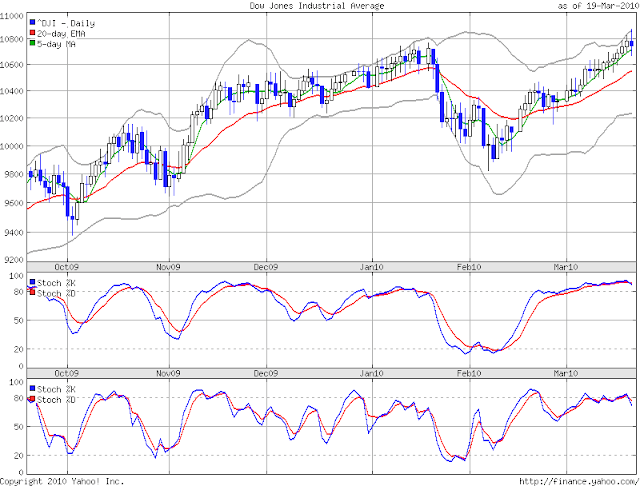Image resolution: width=640 pixels, height=486 pixels.
Task: Click the 80 label on upper stochastic axis
Action: click(19, 292)
